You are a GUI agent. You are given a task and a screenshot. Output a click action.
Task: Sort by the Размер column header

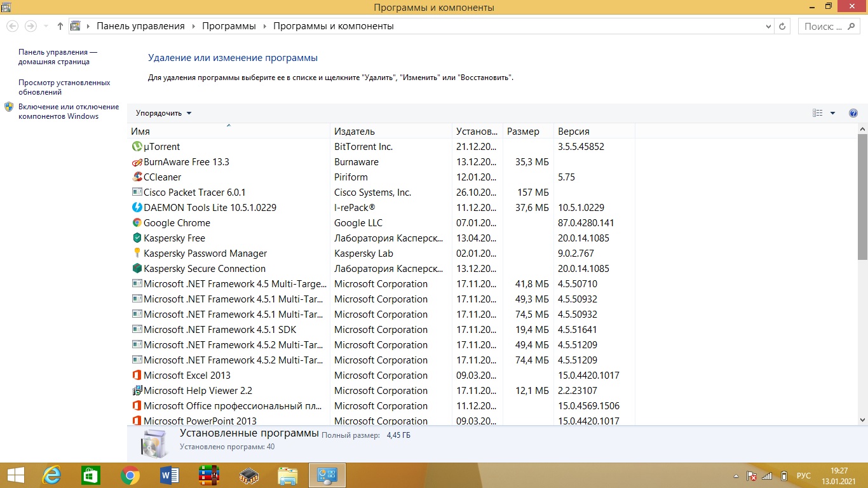coord(528,132)
